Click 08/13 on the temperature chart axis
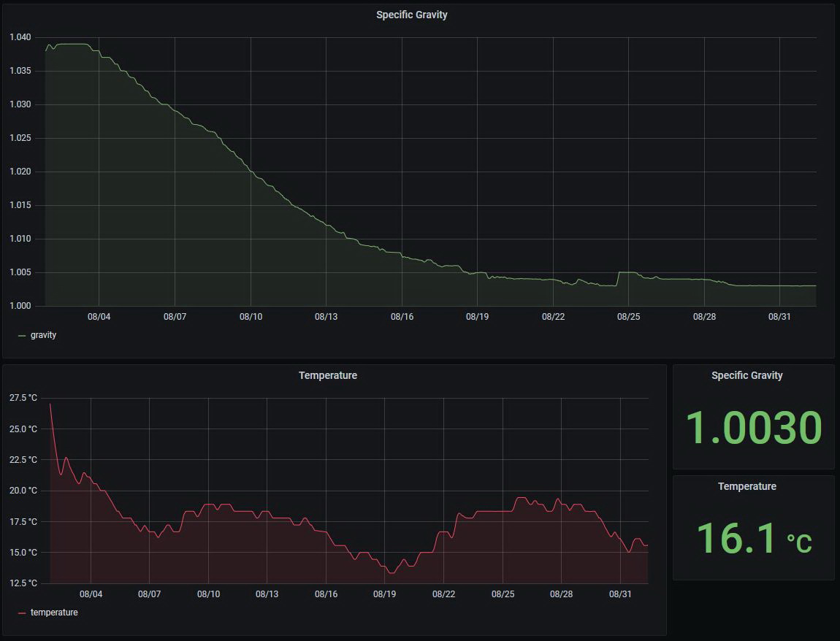Screen dimensions: 840x641 click(x=267, y=594)
